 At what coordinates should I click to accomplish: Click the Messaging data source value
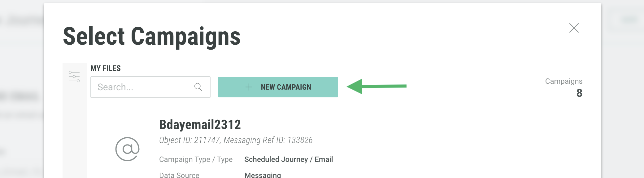(x=263, y=175)
